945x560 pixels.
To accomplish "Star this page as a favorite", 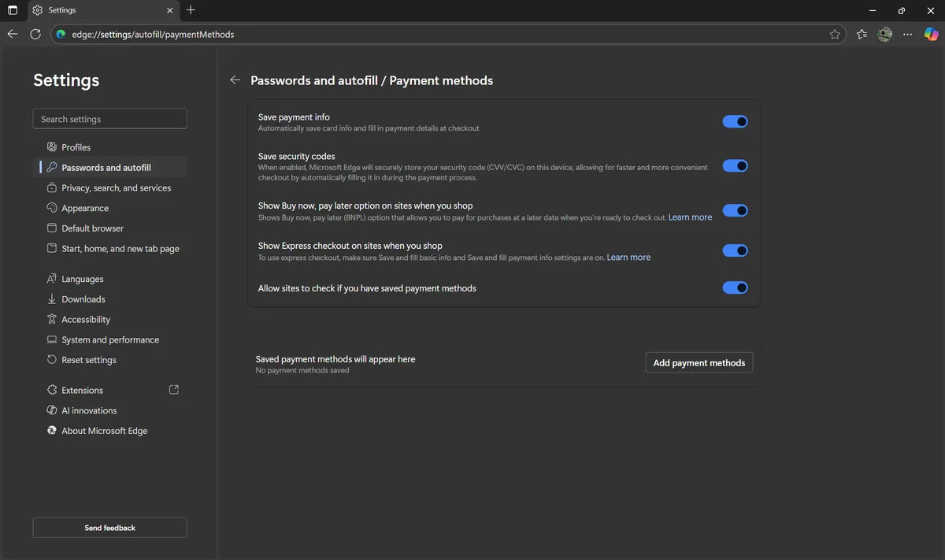I will (835, 35).
